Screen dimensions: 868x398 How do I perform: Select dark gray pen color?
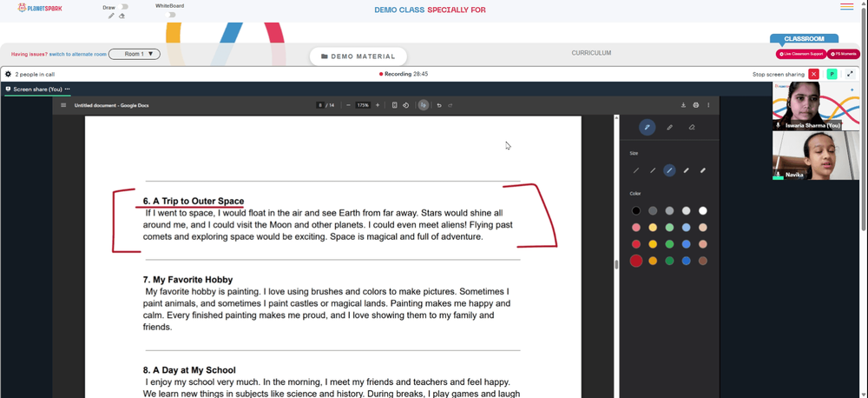click(653, 210)
